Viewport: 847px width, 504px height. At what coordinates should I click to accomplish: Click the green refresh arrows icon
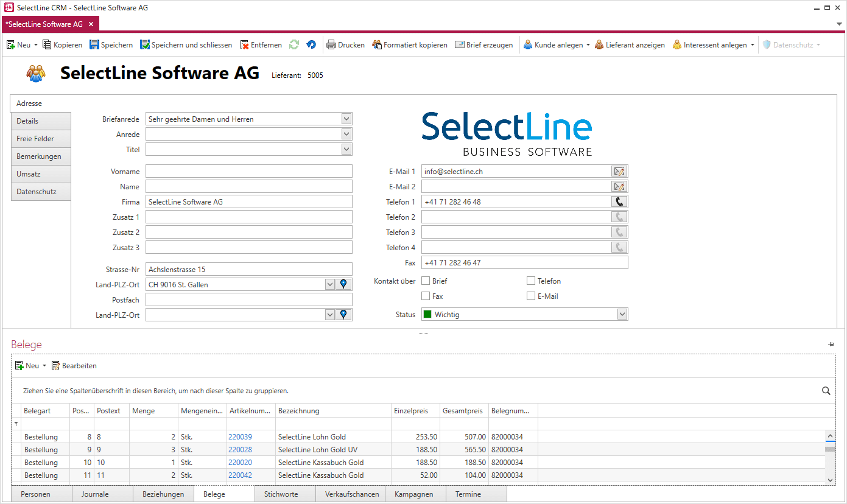tap(294, 45)
